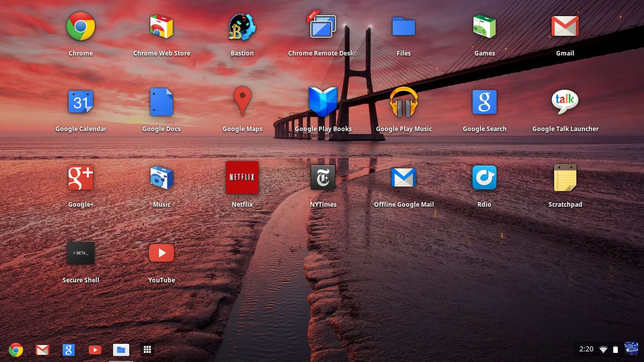Launch Google Maps
Screen dimensions: 644x362
click(242, 101)
